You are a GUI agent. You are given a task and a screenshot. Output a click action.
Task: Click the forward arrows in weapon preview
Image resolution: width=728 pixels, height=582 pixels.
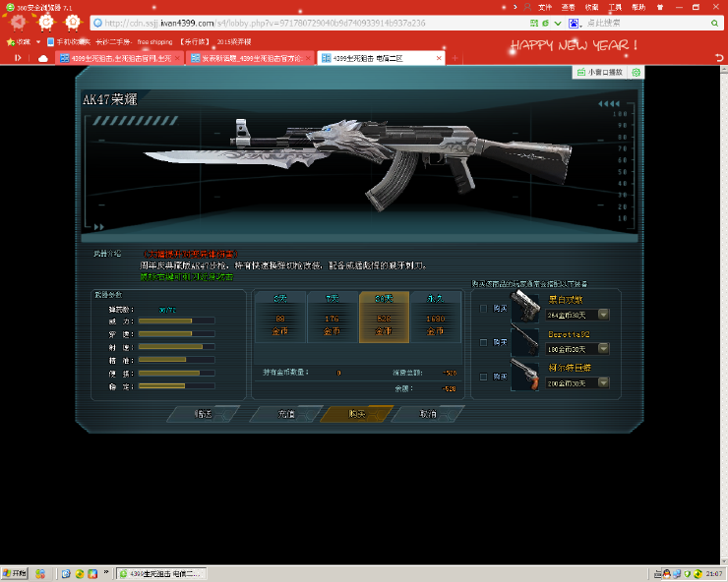tap(99, 227)
